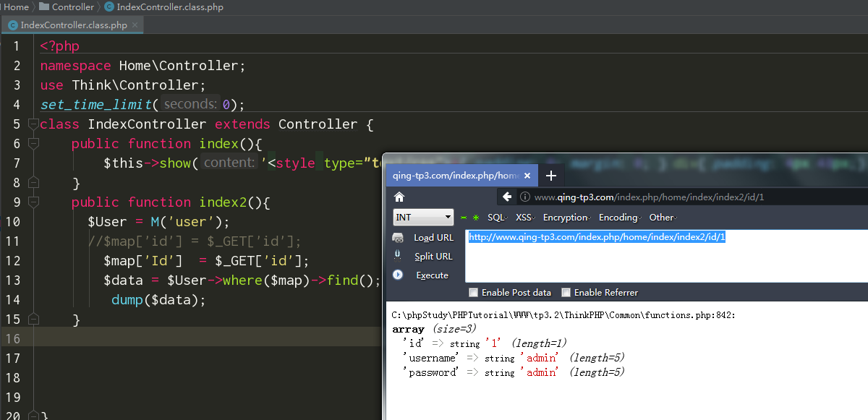Collapse the index() function fold marker
Image resolution: width=868 pixels, height=420 pixels.
click(x=33, y=143)
